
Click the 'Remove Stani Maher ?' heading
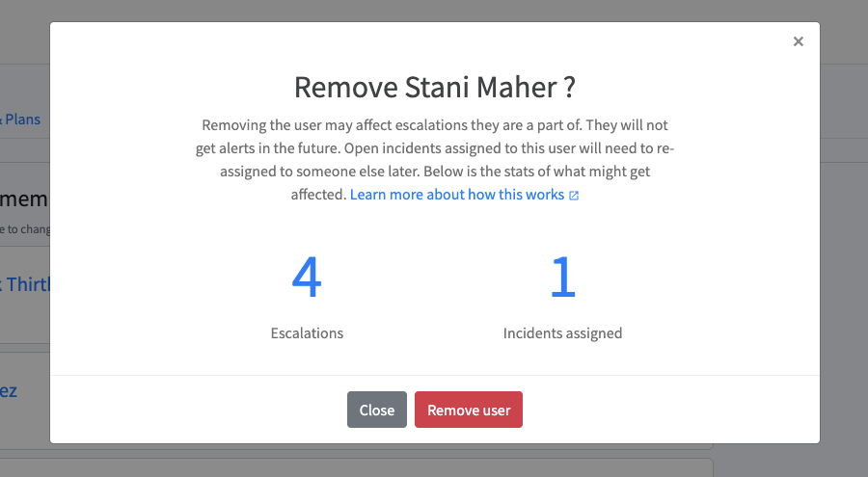(x=435, y=88)
